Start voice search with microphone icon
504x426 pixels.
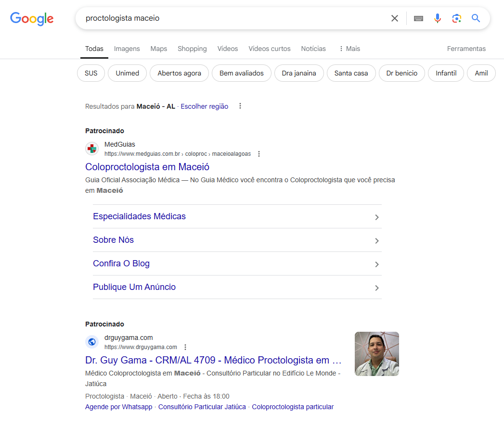tap(437, 18)
